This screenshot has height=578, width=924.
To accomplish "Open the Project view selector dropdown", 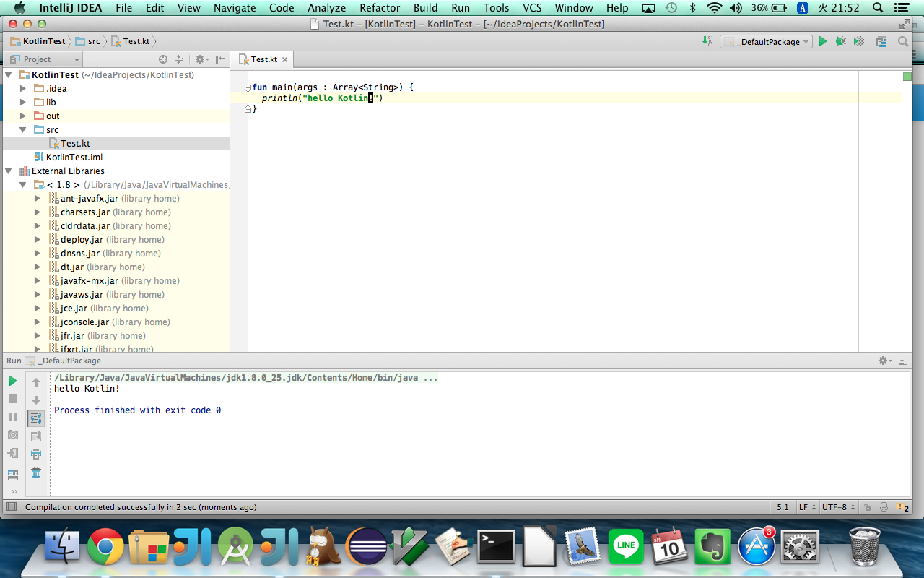I will [44, 59].
